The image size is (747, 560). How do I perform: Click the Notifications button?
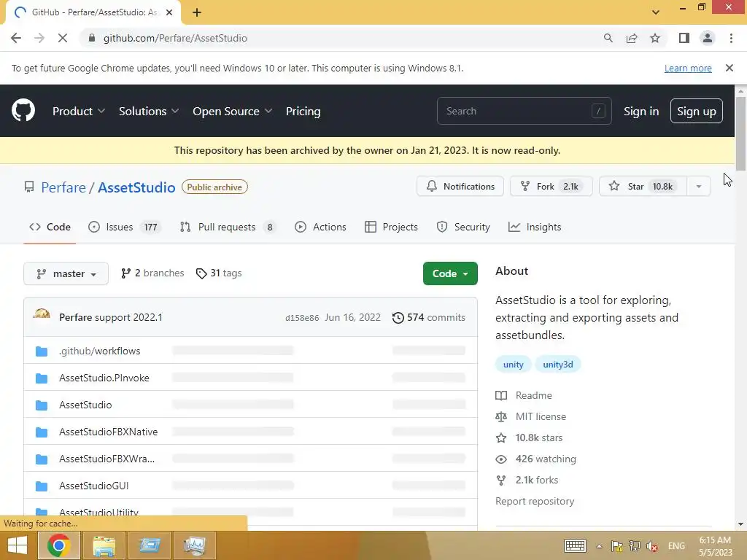pyautogui.click(x=460, y=186)
